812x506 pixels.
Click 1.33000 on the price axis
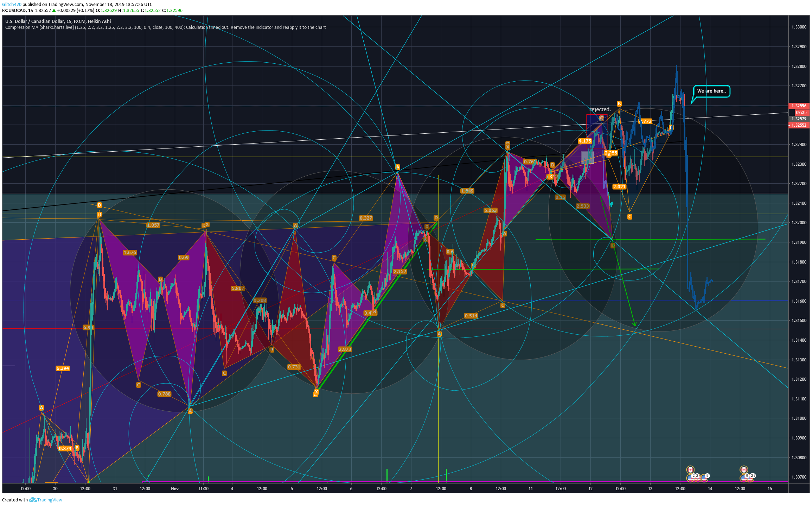coord(799,27)
